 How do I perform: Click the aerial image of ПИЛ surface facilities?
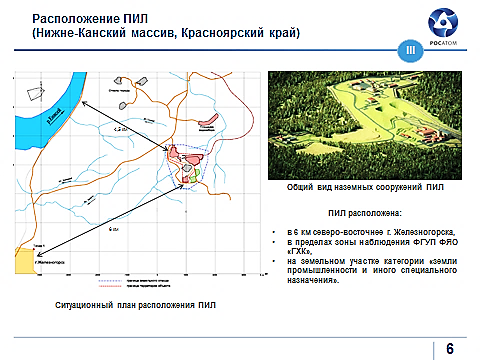point(365,125)
